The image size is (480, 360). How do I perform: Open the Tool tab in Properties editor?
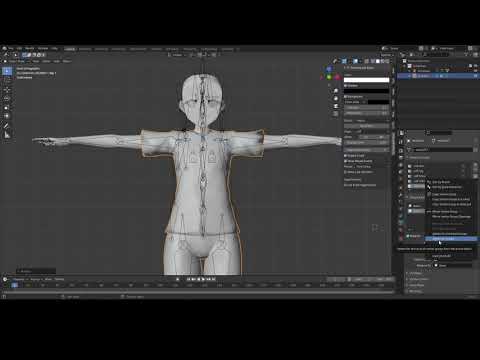coord(401,133)
